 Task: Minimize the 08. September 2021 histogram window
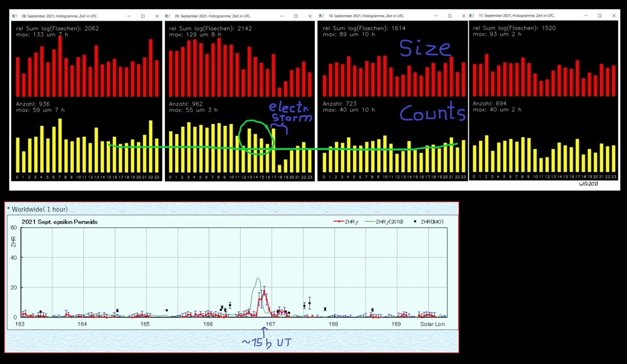(129, 16)
